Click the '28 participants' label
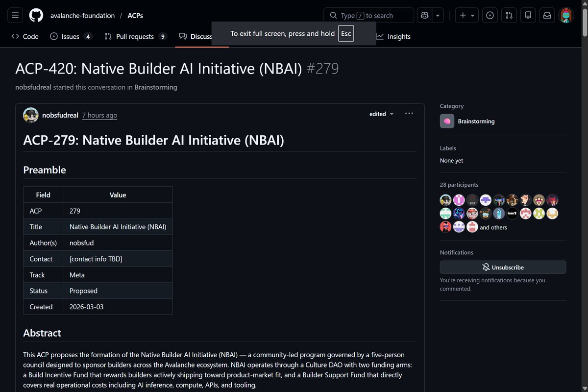 459,185
